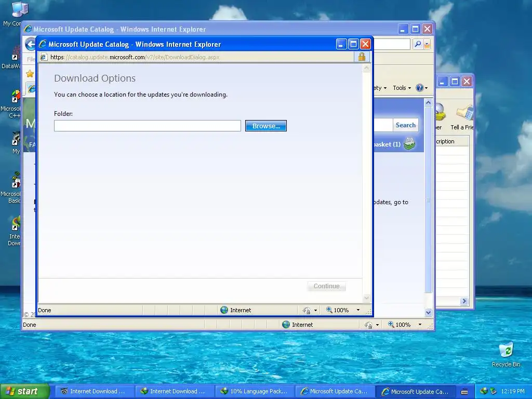Viewport: 532px width, 399px height.
Task: Click the view basket (1) link
Action: pyautogui.click(x=387, y=144)
